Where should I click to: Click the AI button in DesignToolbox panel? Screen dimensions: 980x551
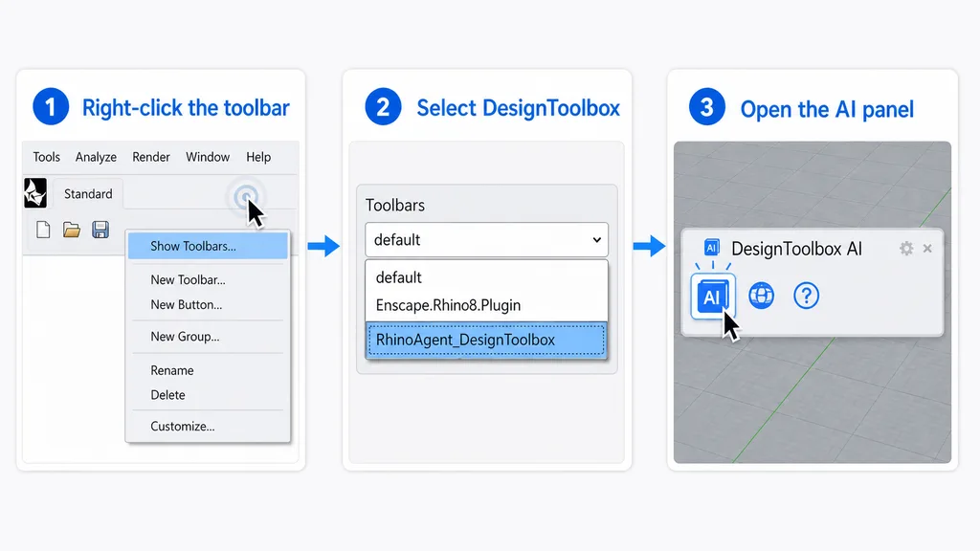712,297
